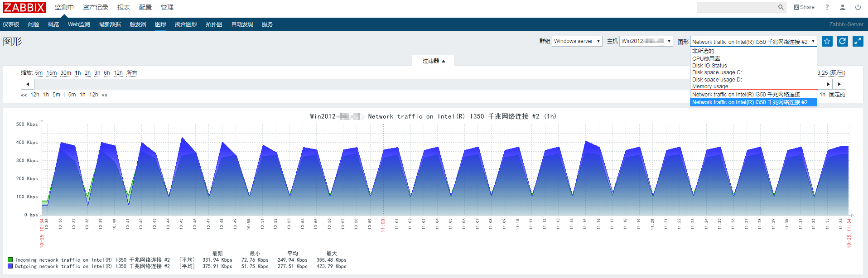Click blue Outgoing traffic legend swatch
Screen dimensions: 868x278
tap(10, 266)
